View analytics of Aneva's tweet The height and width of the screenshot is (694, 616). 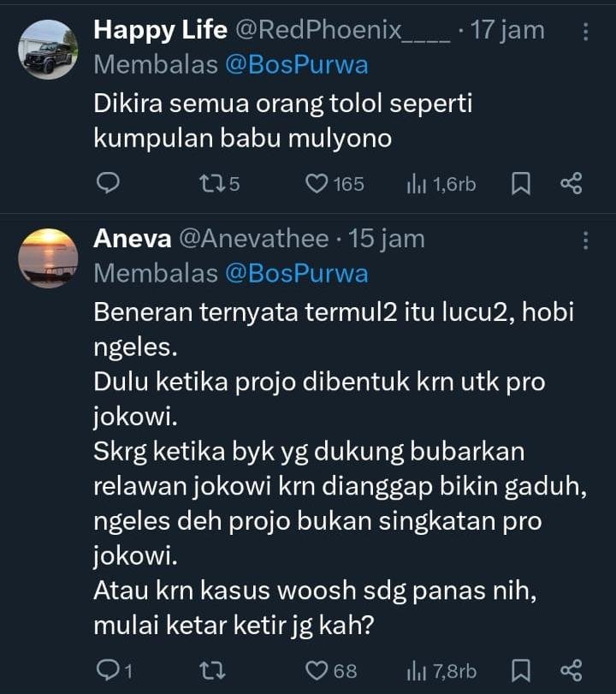tap(417, 670)
